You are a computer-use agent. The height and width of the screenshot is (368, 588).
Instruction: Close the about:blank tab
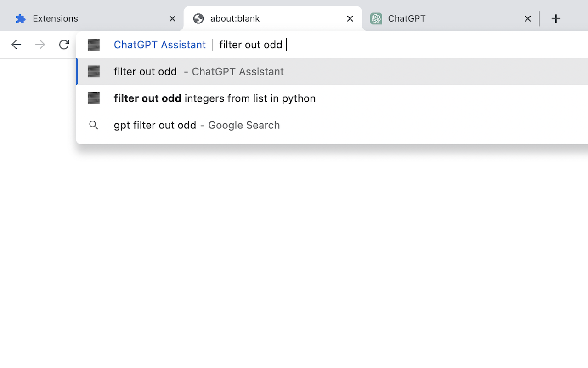click(x=350, y=19)
